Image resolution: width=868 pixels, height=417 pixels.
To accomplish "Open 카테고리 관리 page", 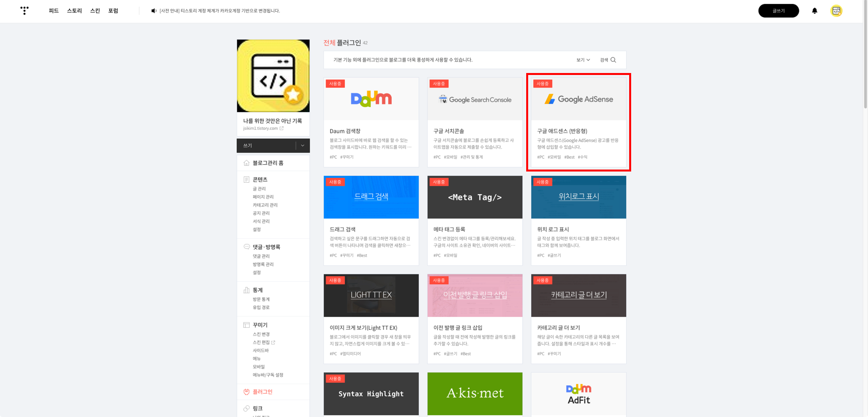I will pos(265,205).
